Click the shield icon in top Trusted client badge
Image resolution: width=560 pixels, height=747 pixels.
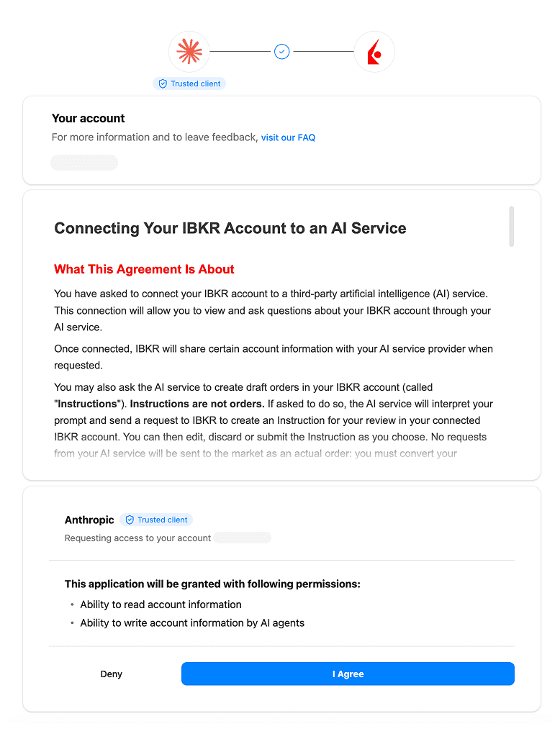click(x=163, y=84)
